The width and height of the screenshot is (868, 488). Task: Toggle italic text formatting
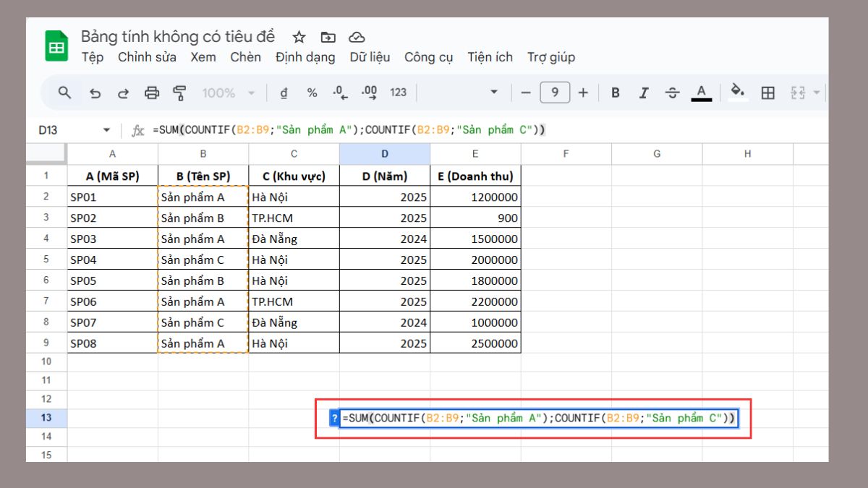(644, 93)
